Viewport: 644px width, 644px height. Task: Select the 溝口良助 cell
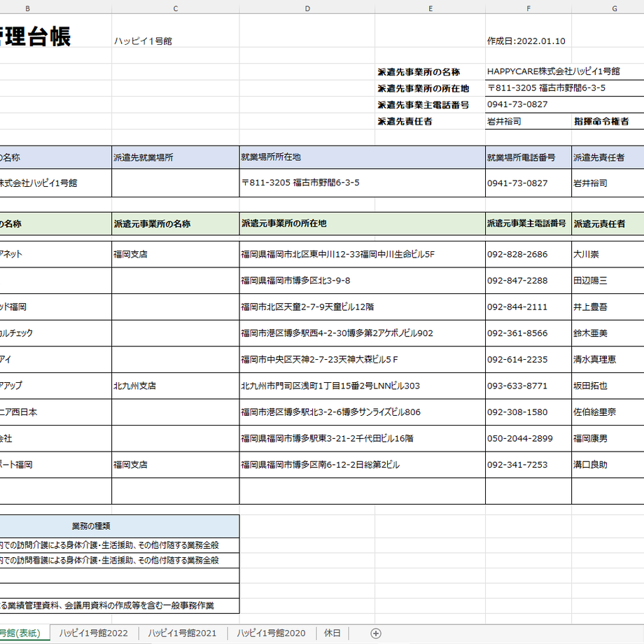pos(608,465)
